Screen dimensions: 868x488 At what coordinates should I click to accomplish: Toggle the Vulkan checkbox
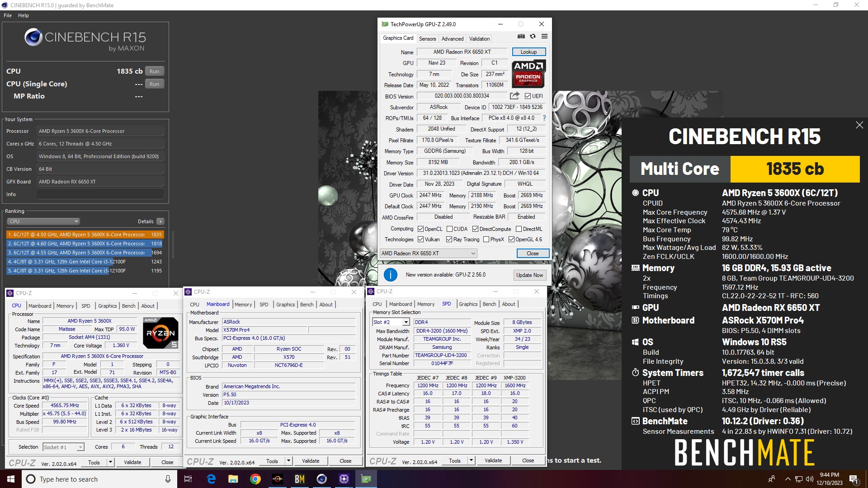click(421, 239)
